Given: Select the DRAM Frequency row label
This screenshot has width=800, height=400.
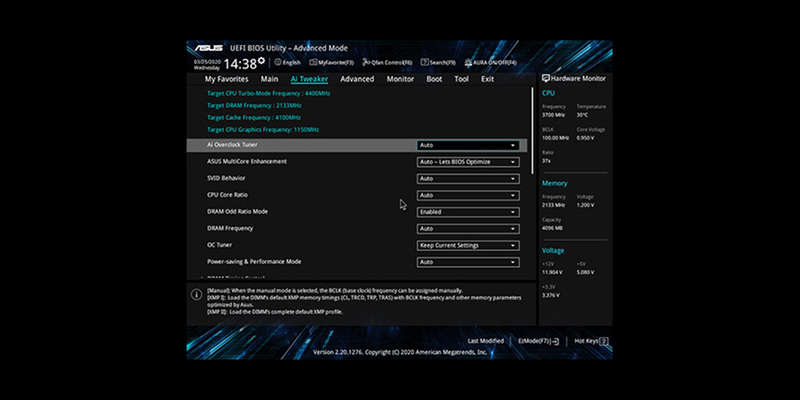Looking at the screenshot, I should pyautogui.click(x=230, y=228).
